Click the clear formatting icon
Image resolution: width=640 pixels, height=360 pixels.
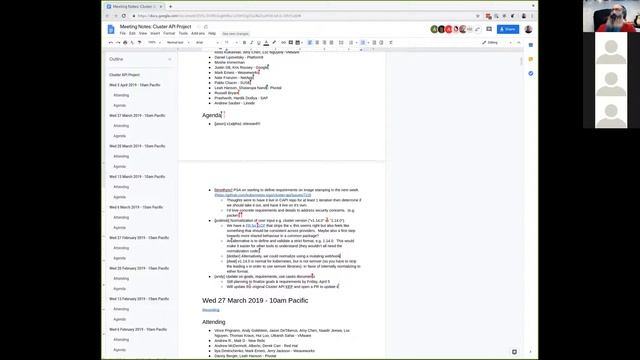coord(391,42)
